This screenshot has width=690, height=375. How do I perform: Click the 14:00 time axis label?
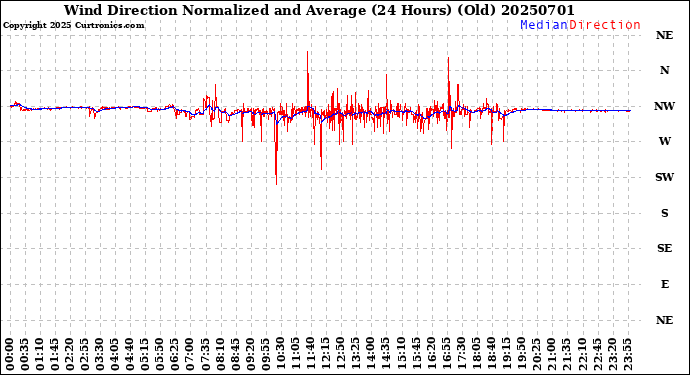(371, 355)
